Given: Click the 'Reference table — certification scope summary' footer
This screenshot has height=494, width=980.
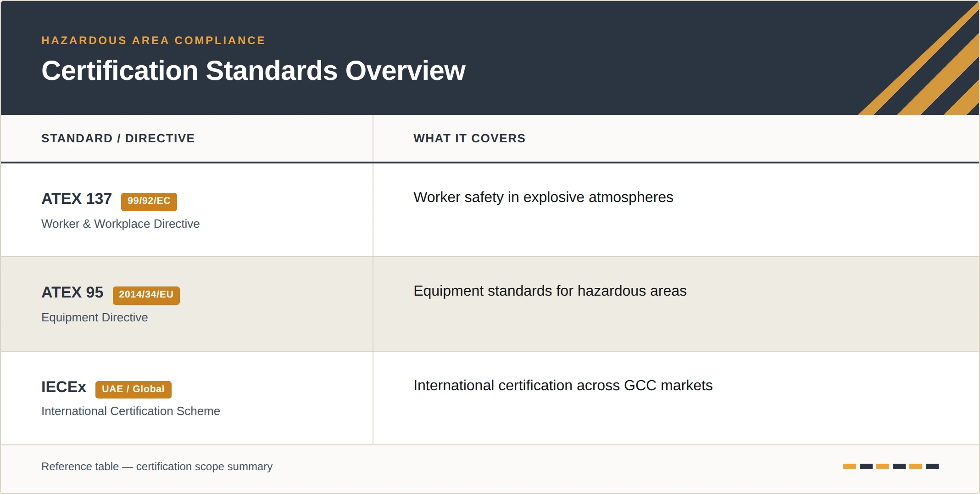Looking at the screenshot, I should tap(157, 466).
